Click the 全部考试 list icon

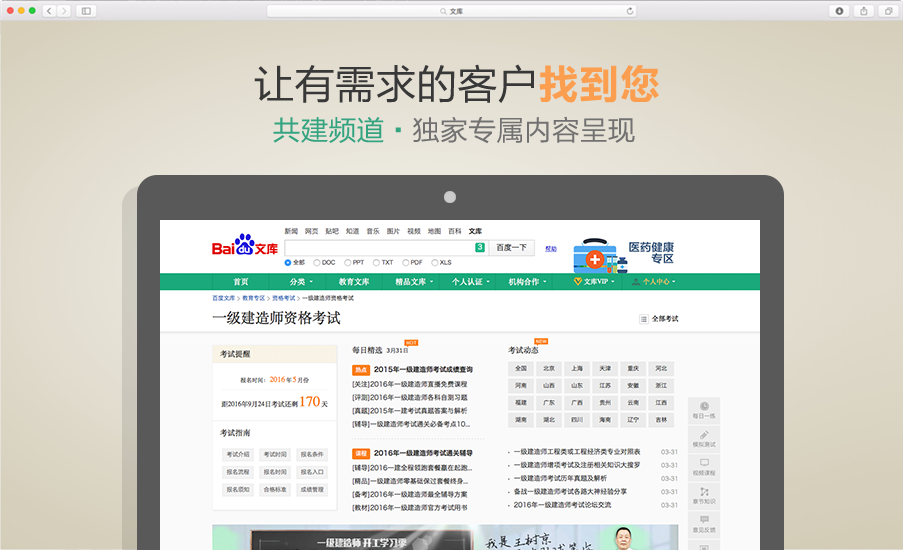(643, 319)
